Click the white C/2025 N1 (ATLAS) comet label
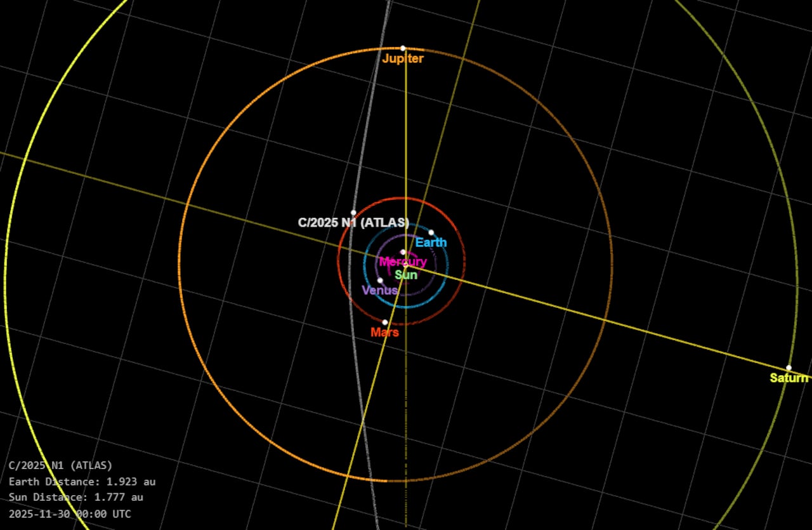 [353, 223]
